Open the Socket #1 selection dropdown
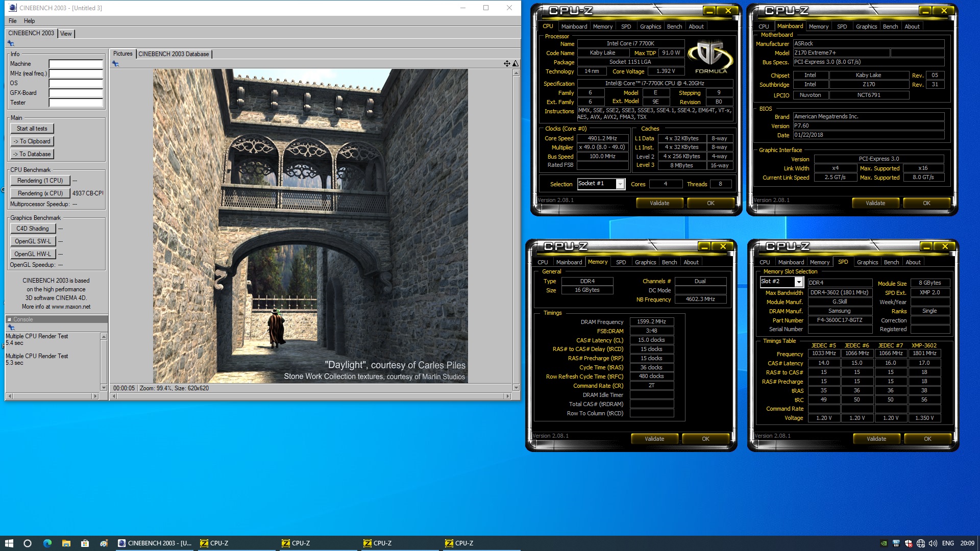The height and width of the screenshot is (551, 980). (x=620, y=184)
